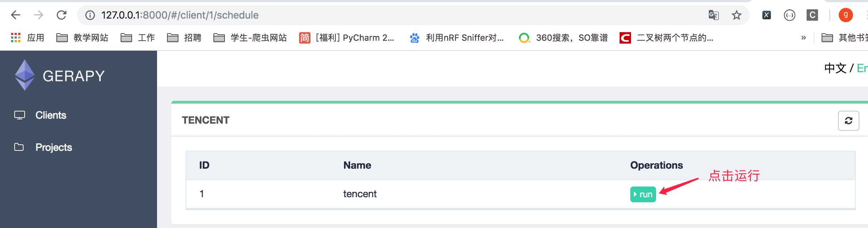Open the C extension icon
Screen dimensions: 868x228
[x=812, y=15]
